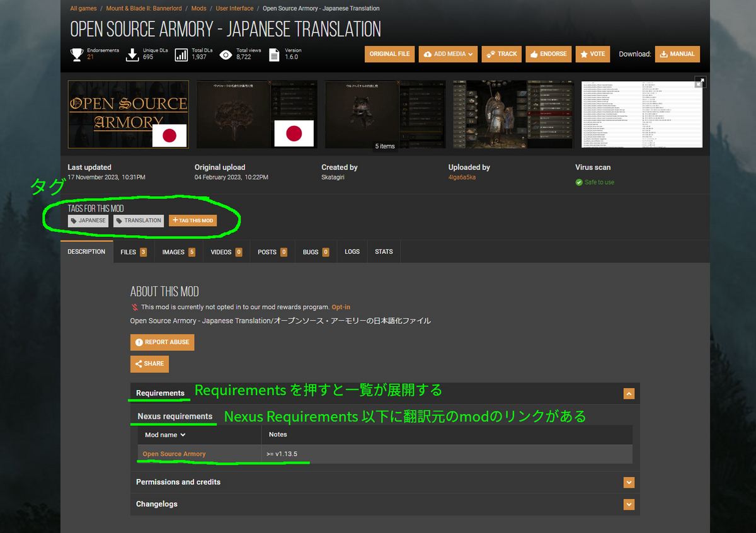Click the Version document icon
The image size is (756, 533).
(275, 55)
